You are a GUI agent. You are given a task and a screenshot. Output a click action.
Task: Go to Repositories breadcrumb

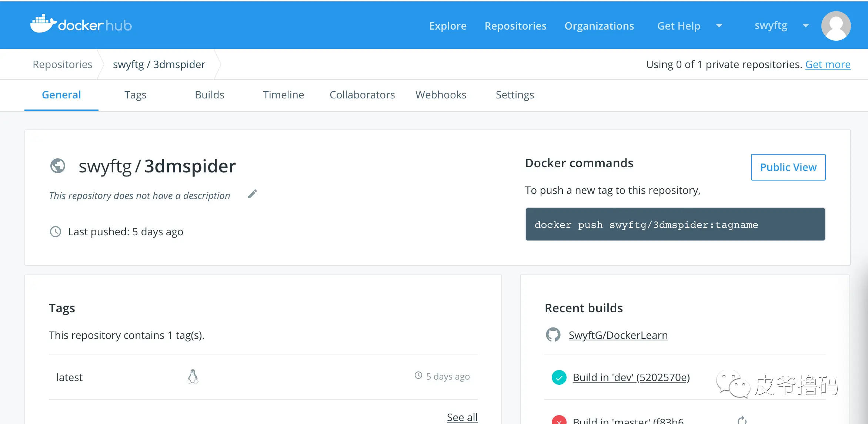tap(62, 64)
